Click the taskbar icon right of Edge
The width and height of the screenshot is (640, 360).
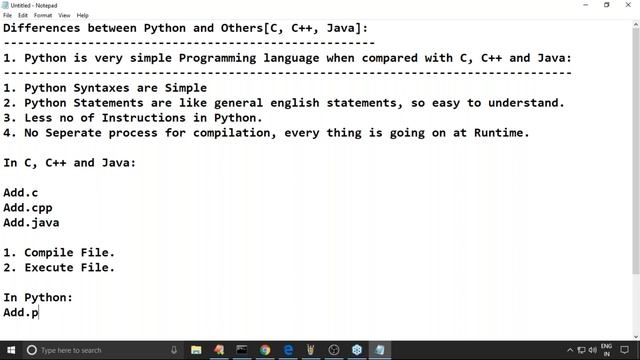coord(311,350)
